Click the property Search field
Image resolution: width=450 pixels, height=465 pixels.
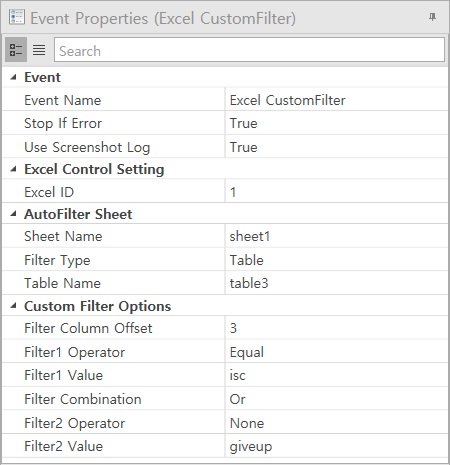249,50
